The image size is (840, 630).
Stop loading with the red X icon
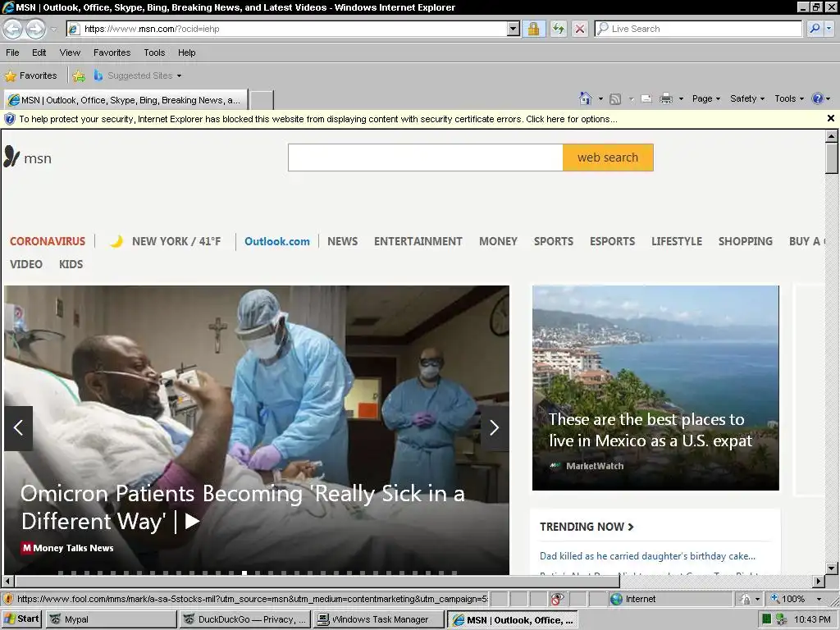[580, 29]
